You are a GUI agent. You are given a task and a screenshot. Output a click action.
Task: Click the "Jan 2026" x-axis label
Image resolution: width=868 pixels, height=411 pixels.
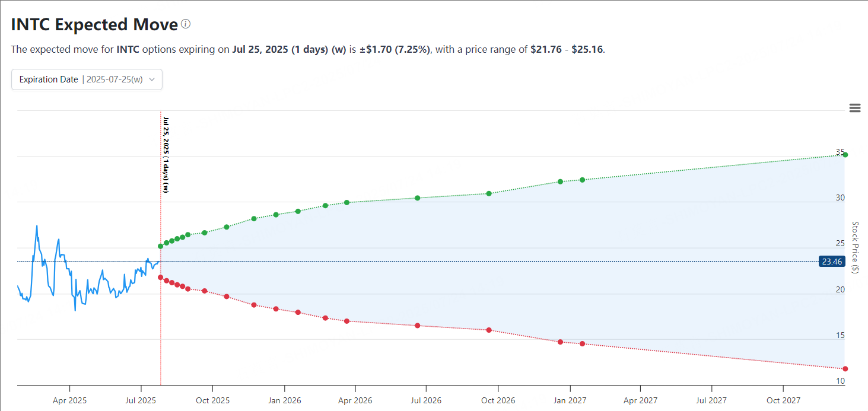[284, 400]
